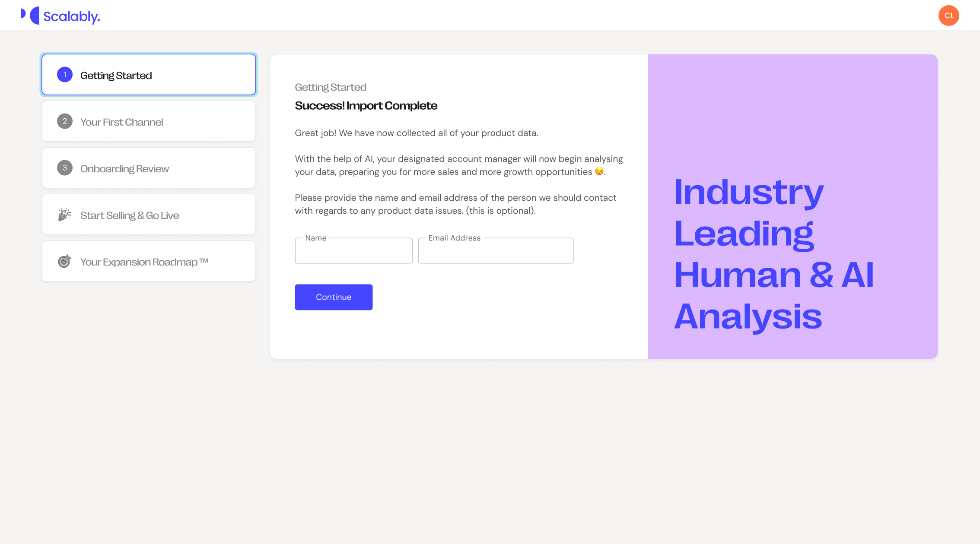This screenshot has width=980, height=544.
Task: Click the step 3 number badge
Action: click(x=65, y=168)
